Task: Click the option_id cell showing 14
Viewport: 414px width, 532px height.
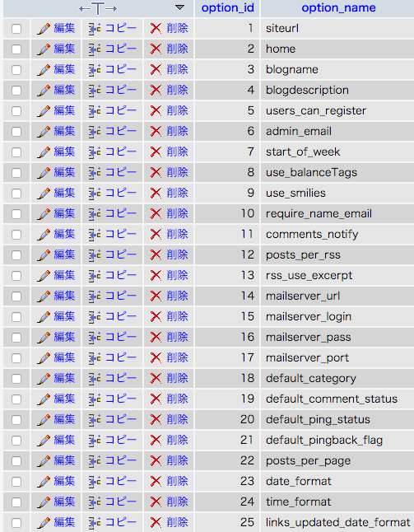Action: [227, 296]
